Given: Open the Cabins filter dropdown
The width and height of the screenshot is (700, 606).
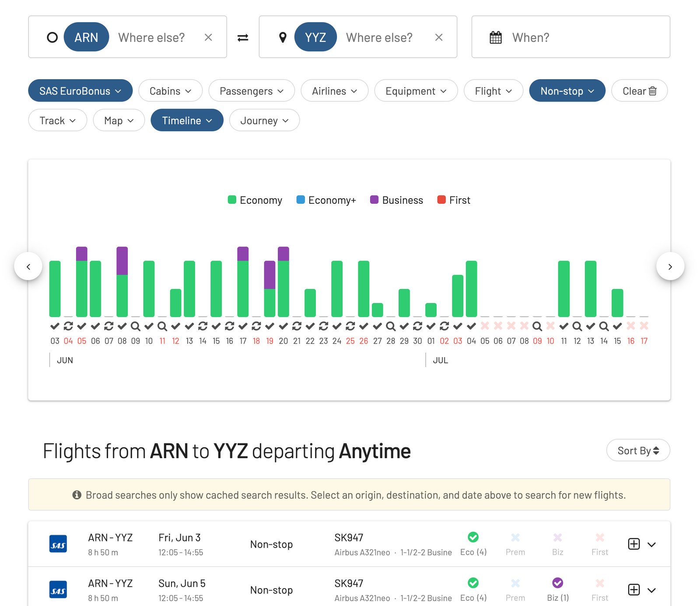Looking at the screenshot, I should tap(171, 91).
